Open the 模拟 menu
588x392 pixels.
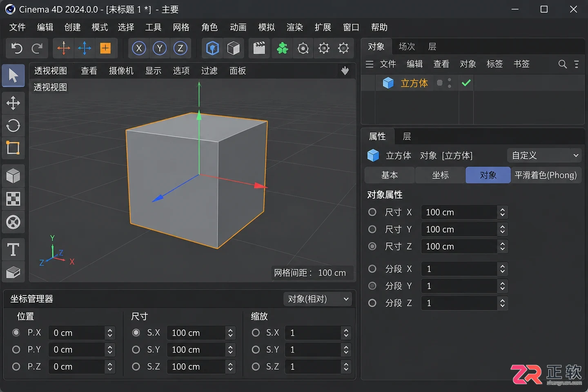(266, 27)
